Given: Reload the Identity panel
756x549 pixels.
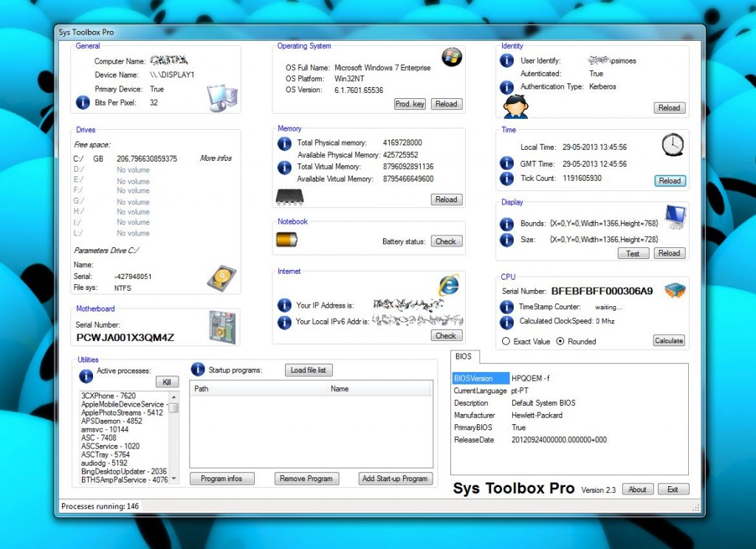Looking at the screenshot, I should pos(669,108).
